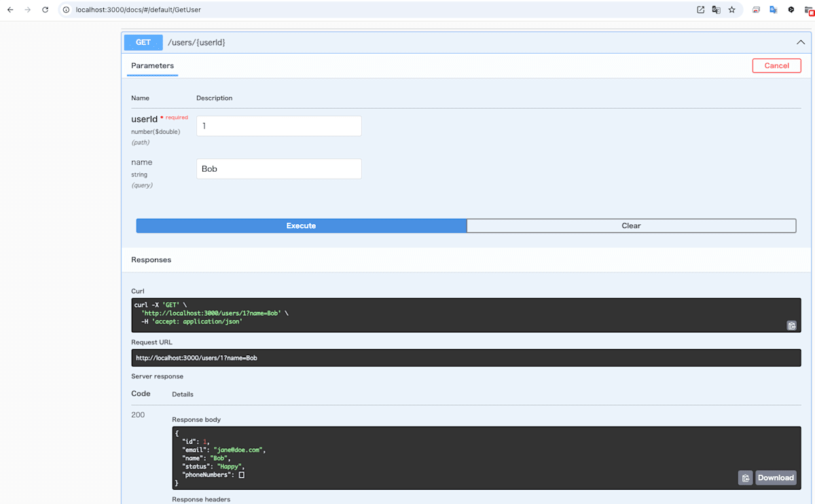Click the Description column header
The image size is (815, 504).
214,98
